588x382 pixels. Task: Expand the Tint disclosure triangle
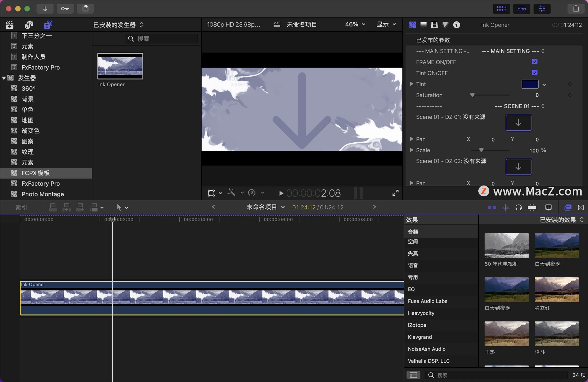(412, 84)
